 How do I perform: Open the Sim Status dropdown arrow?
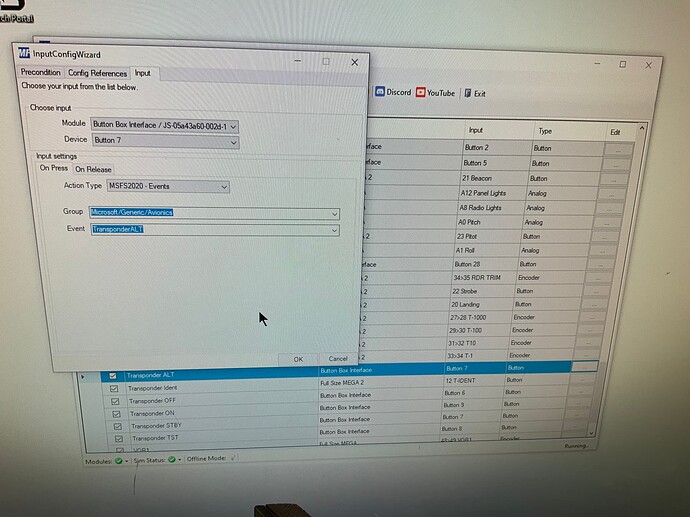pos(179,460)
